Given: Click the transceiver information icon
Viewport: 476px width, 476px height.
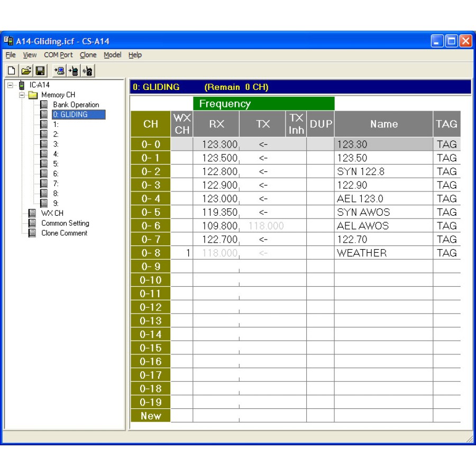Looking at the screenshot, I should [x=88, y=71].
